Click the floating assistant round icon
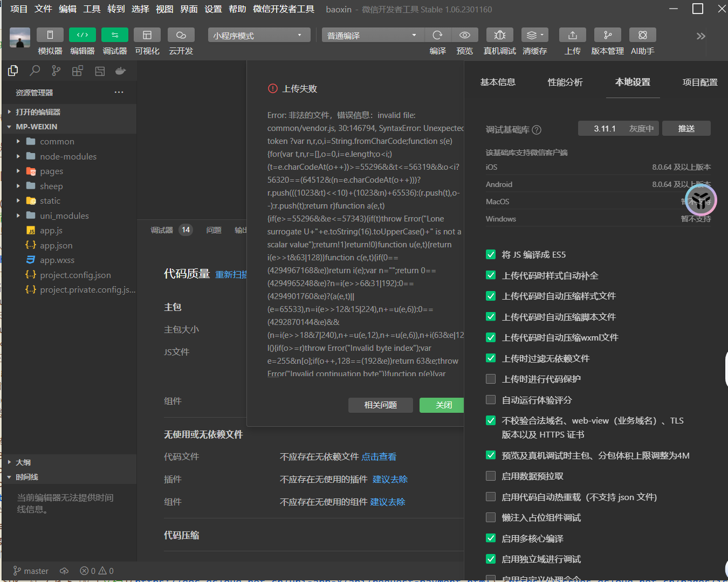 [701, 200]
